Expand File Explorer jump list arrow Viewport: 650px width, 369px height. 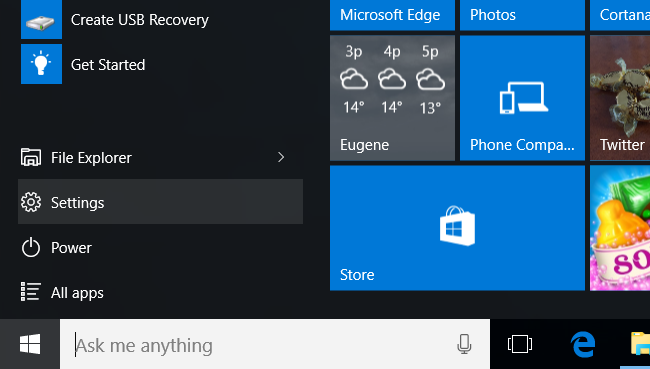tap(281, 157)
